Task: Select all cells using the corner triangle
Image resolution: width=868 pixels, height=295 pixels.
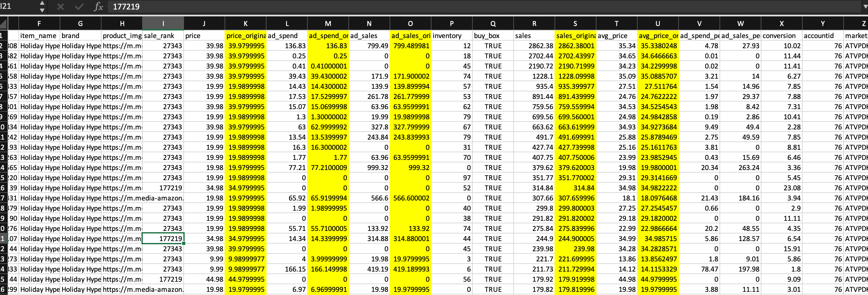Action: 4,24
